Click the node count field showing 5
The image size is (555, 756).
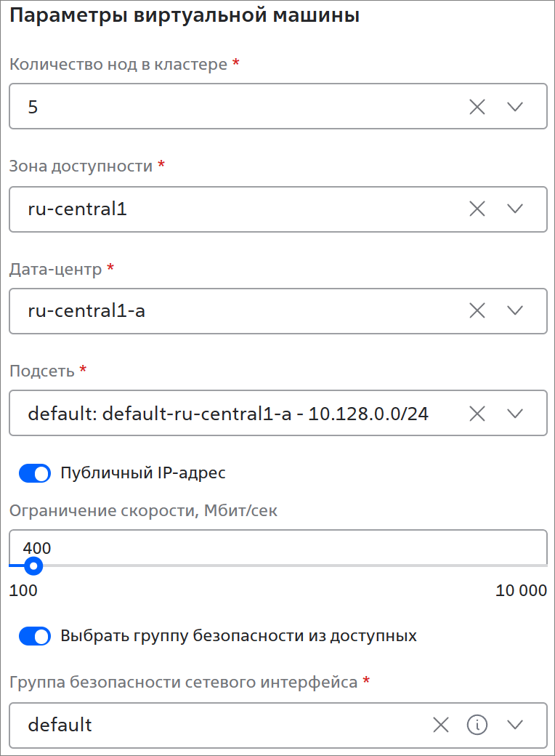278,107
